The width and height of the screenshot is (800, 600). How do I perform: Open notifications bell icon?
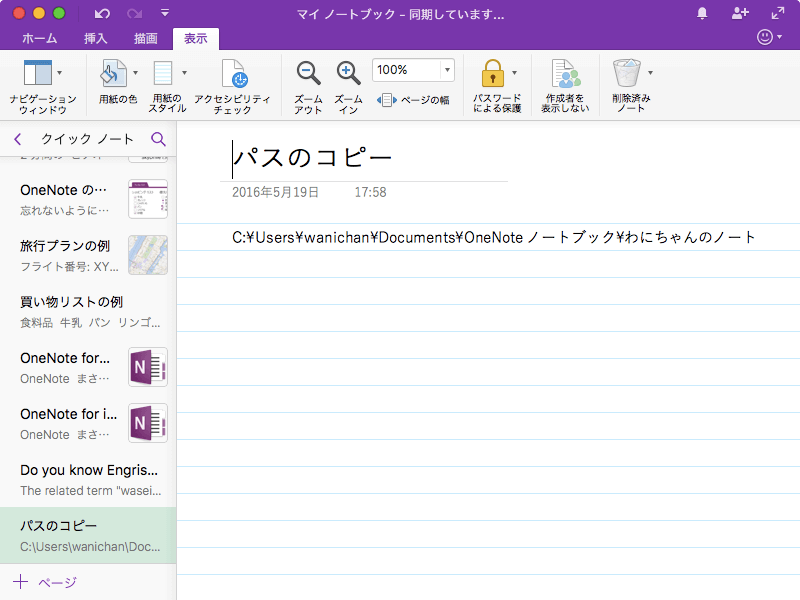(702, 14)
